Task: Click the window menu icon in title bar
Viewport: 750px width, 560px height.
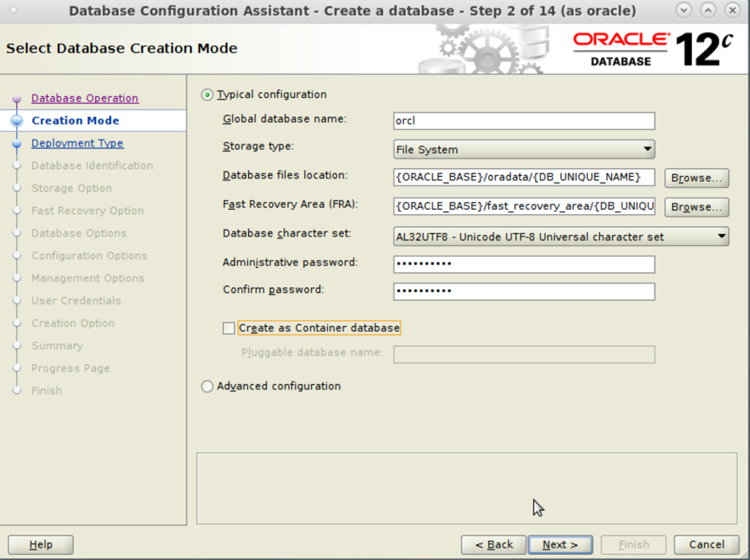Action: 13,10
